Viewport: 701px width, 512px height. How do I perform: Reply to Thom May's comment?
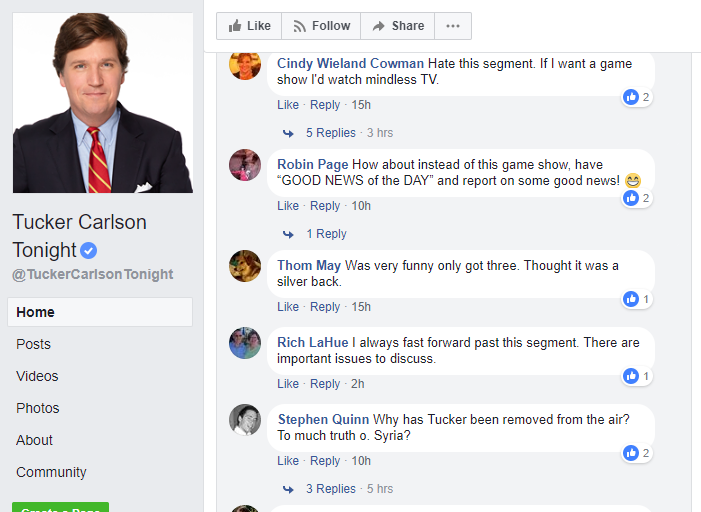tap(325, 307)
